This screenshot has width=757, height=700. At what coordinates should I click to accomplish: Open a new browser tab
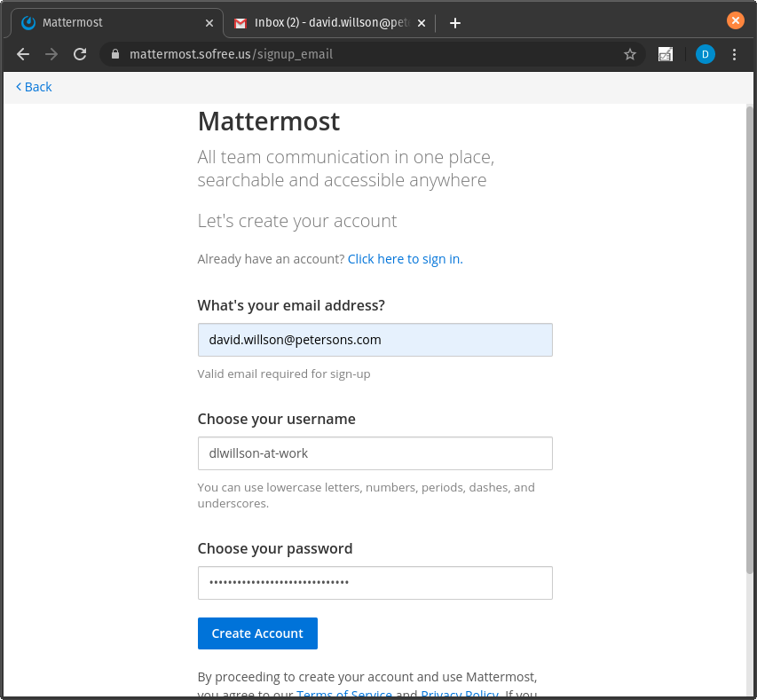click(x=454, y=23)
